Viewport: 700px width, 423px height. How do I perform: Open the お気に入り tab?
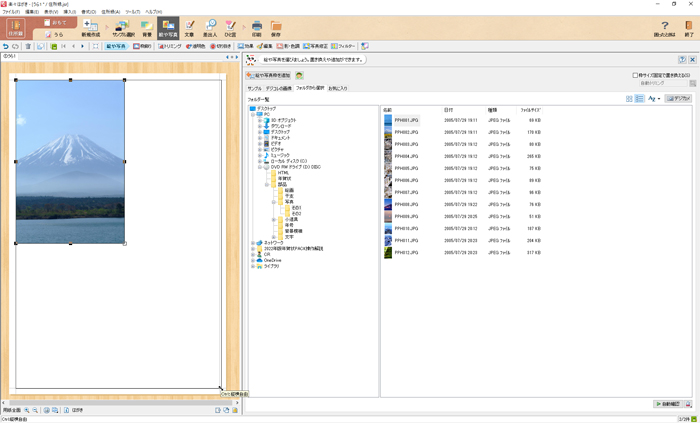[338, 88]
